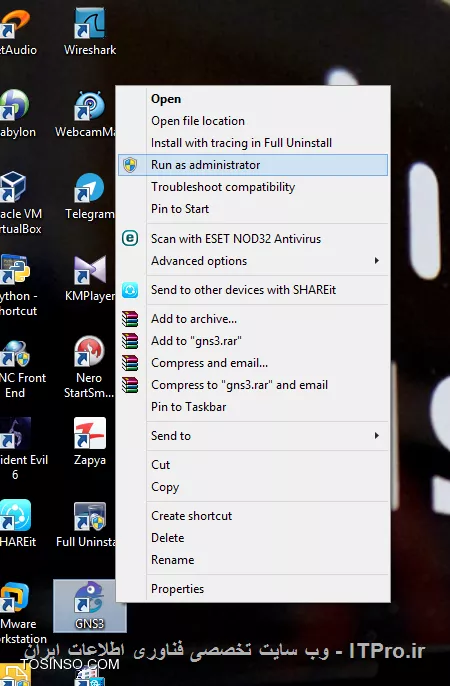Select Scan with ESET NOD32 Antivirus
The image size is (450, 686).
(253, 238)
